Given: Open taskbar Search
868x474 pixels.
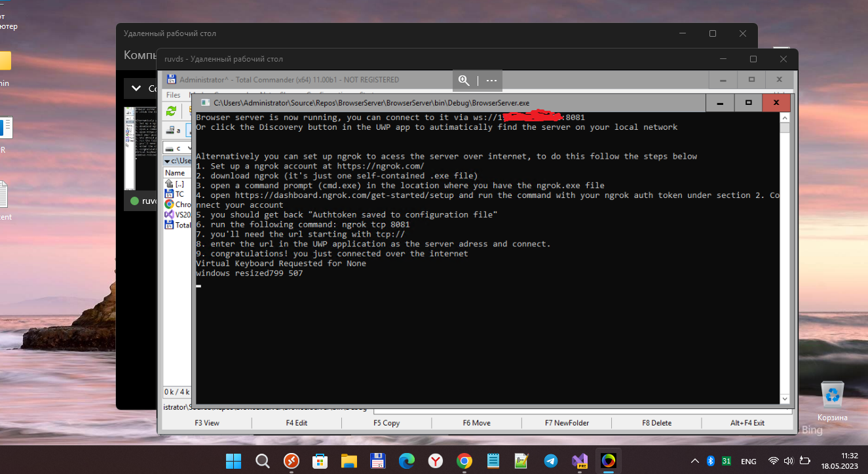Looking at the screenshot, I should (263, 461).
